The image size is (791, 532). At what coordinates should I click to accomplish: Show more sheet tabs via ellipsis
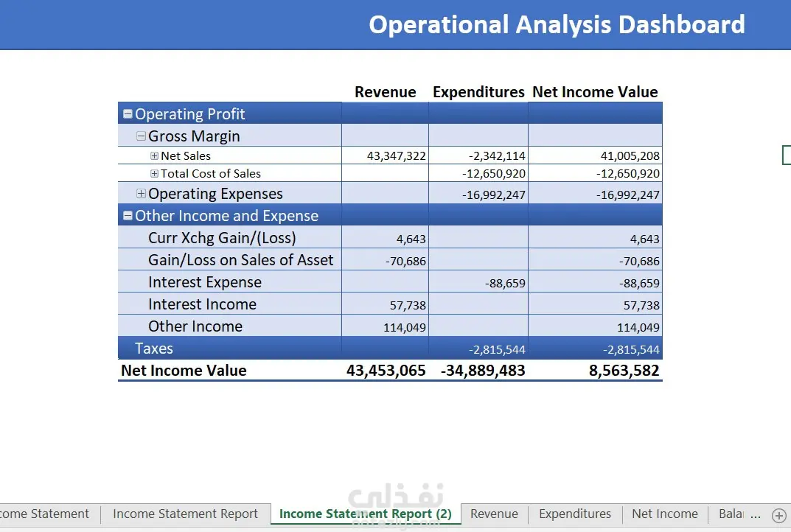[755, 514]
